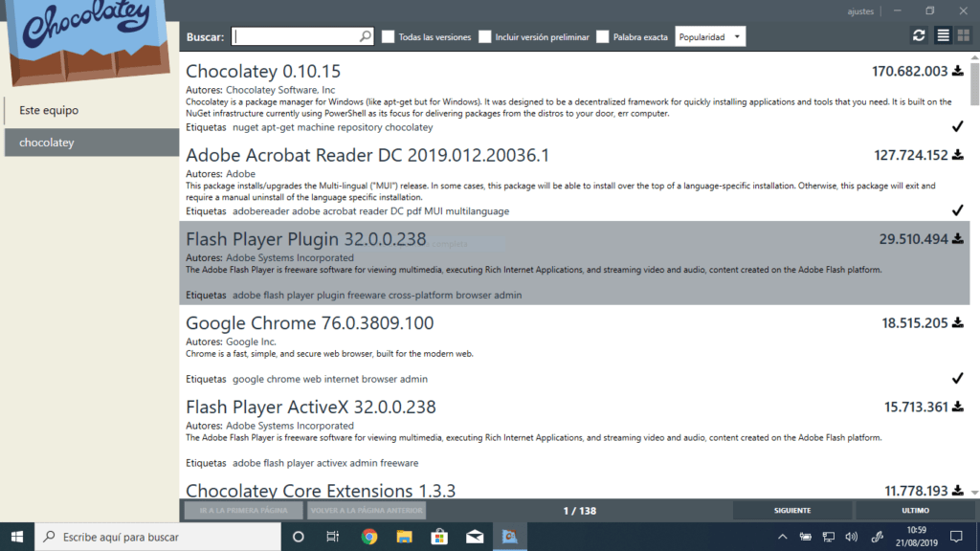This screenshot has width=980, height=551.
Task: Refresh the package list
Action: (918, 36)
